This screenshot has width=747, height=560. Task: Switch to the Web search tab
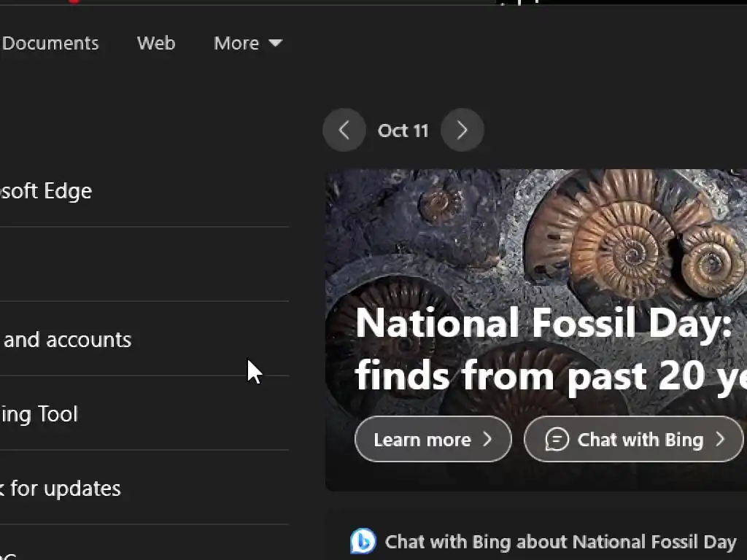(156, 43)
